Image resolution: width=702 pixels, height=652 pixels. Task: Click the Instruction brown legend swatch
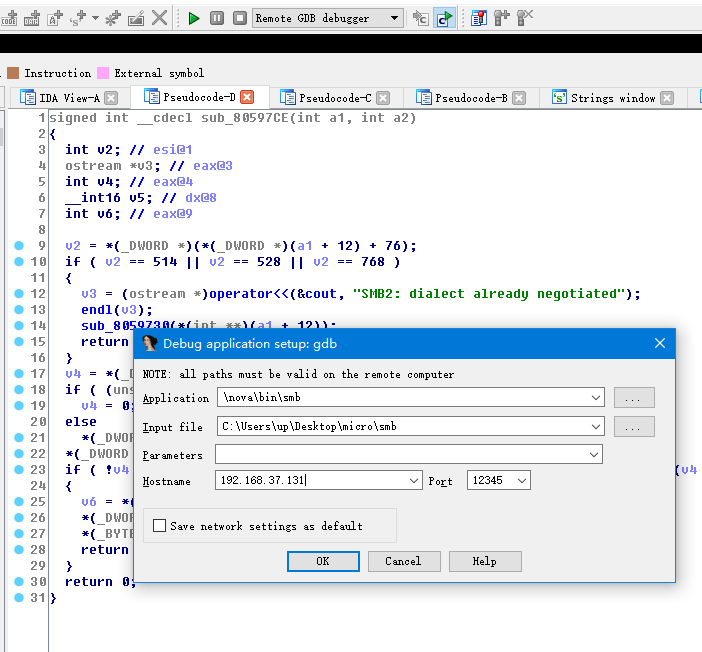click(x=13, y=73)
